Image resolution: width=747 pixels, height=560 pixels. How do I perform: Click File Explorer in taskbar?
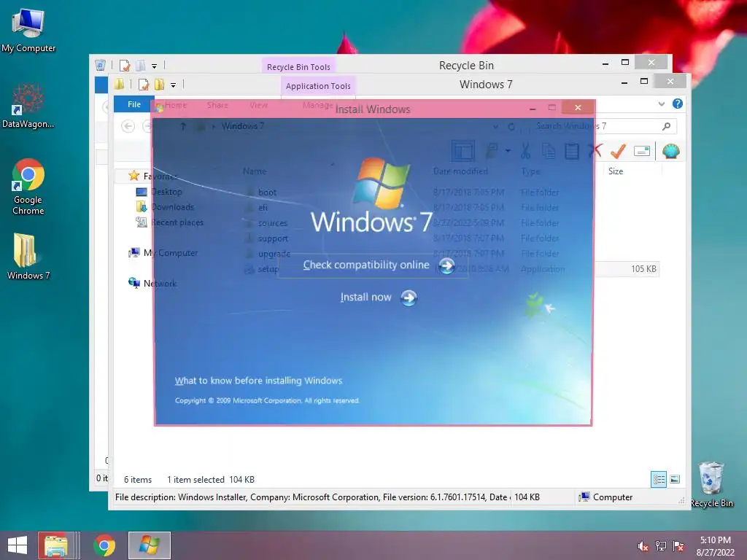(x=55, y=545)
